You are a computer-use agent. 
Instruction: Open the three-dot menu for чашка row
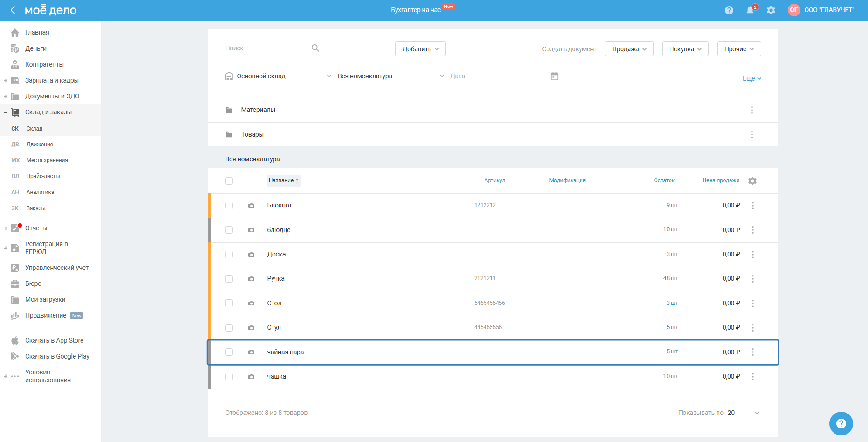point(753,377)
